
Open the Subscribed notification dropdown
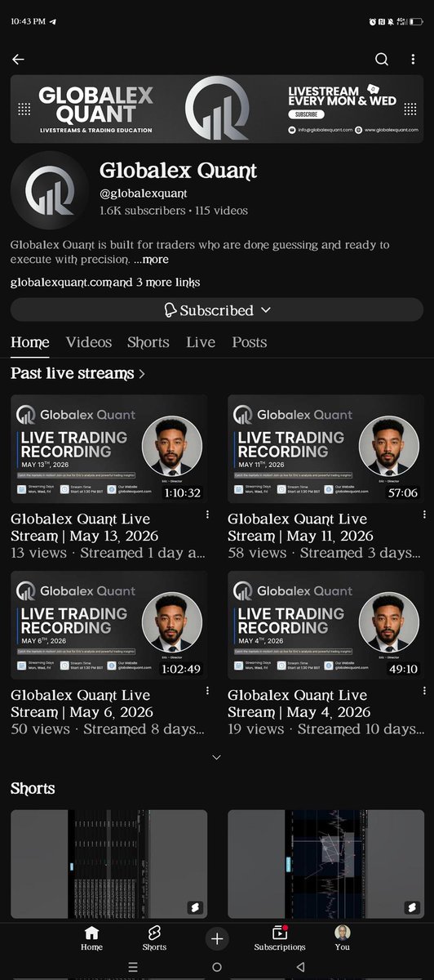pyautogui.click(x=217, y=310)
